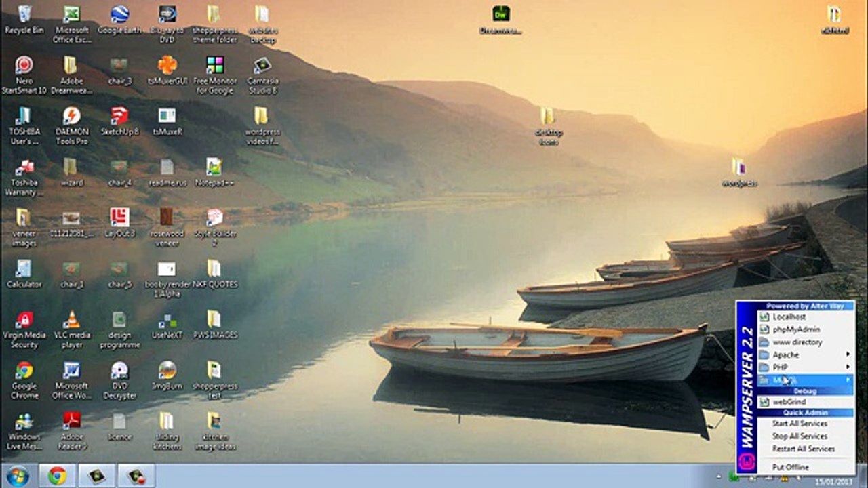The width and height of the screenshot is (868, 488).
Task: Select the Google Chrome desktop shortcut
Action: (24, 380)
